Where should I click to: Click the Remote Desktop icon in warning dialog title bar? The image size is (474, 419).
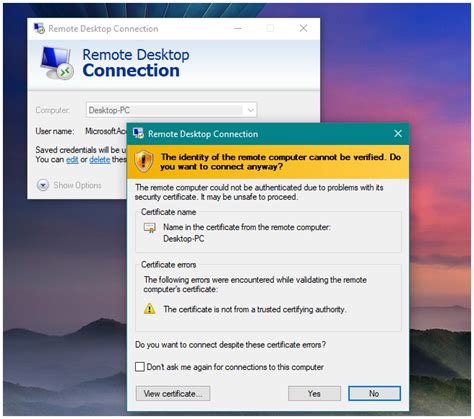[138, 133]
